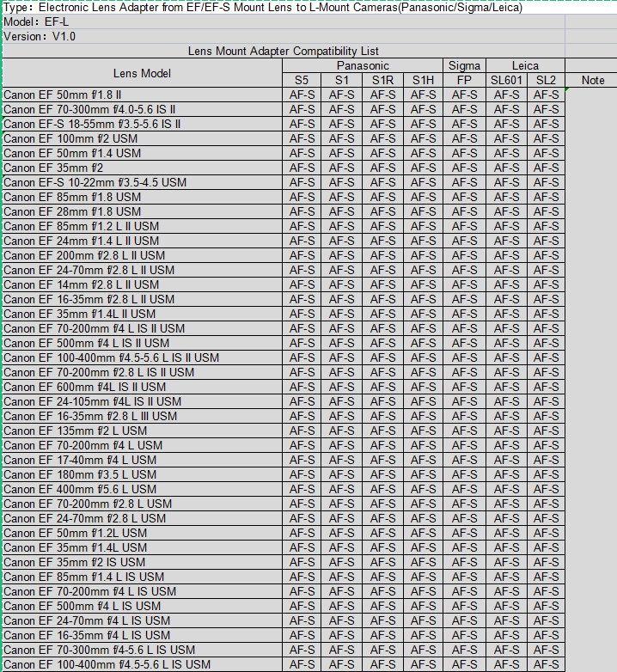Image resolution: width=617 pixels, height=672 pixels.
Task: Select the 'Lens Mount Adapter Compatibility List' title cell
Action: coord(284,51)
